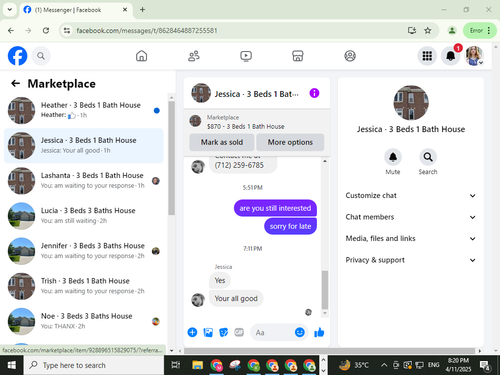
Task: Choose a GIF using the GIF icon
Action: point(239,332)
